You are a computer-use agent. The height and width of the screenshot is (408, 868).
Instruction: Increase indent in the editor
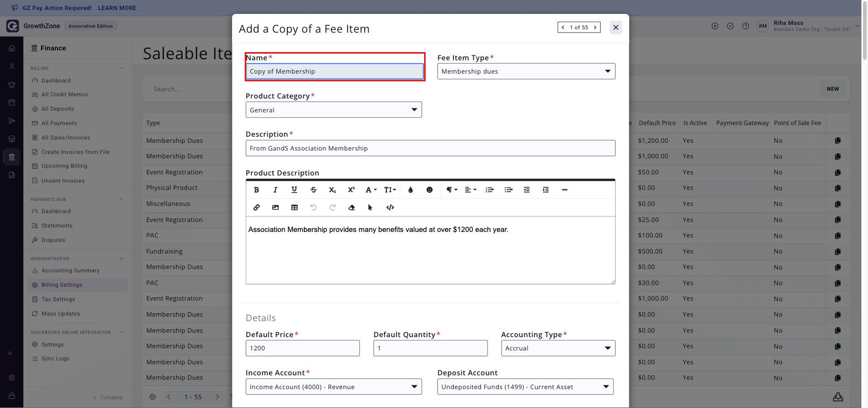(x=545, y=190)
